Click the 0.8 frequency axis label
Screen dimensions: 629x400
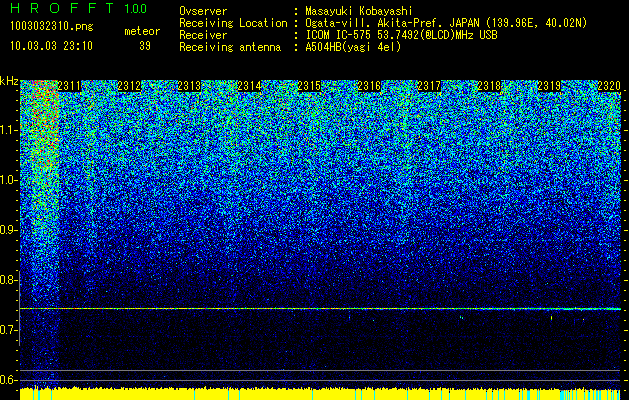pos(9,280)
